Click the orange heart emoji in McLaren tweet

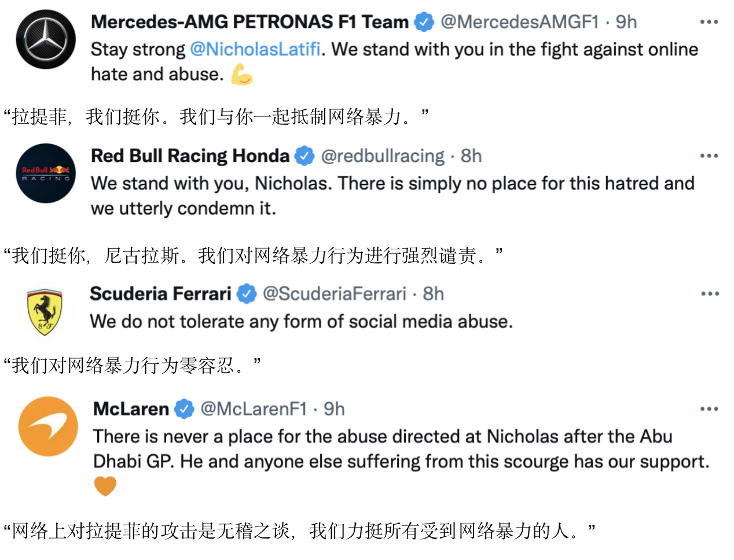pos(105,486)
